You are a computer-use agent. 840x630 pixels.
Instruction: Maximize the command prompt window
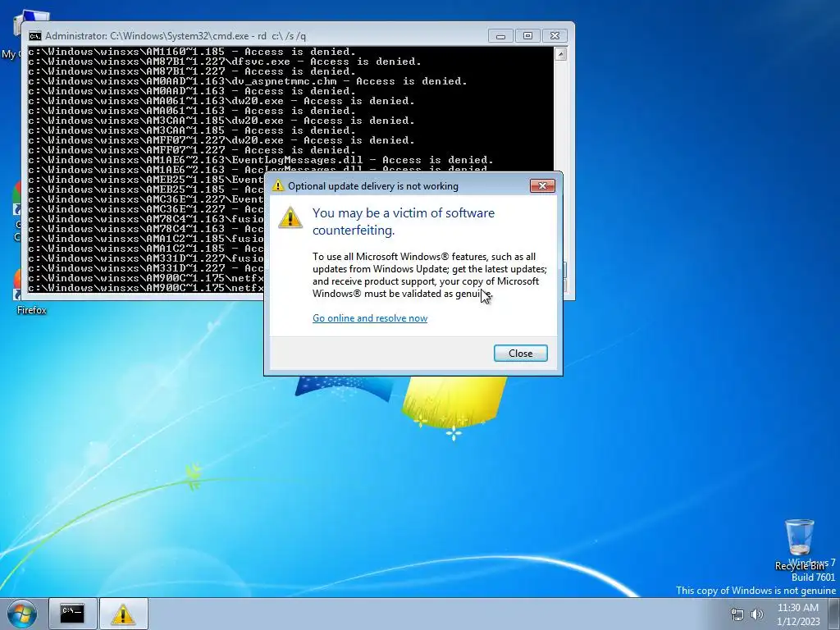click(x=527, y=36)
